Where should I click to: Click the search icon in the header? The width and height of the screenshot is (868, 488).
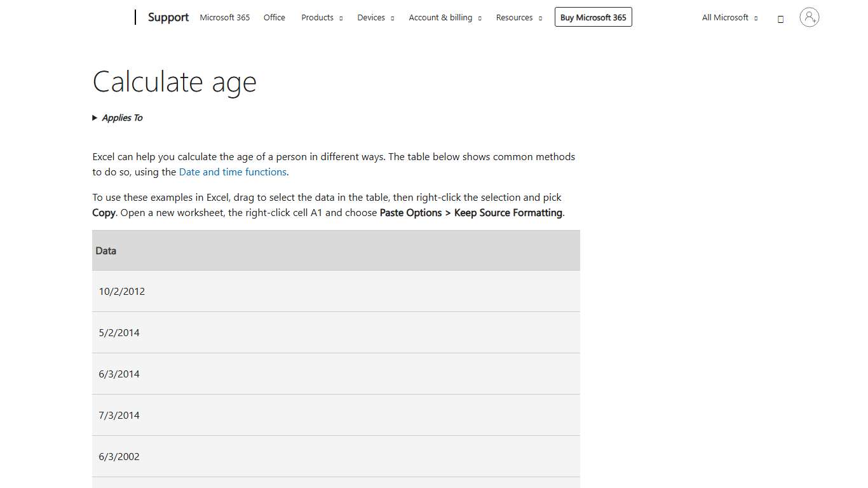[780, 18]
